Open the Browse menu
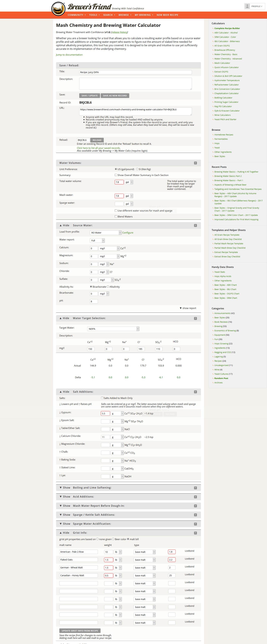Viewport: 267px width, 644px height. pyautogui.click(x=125, y=15)
